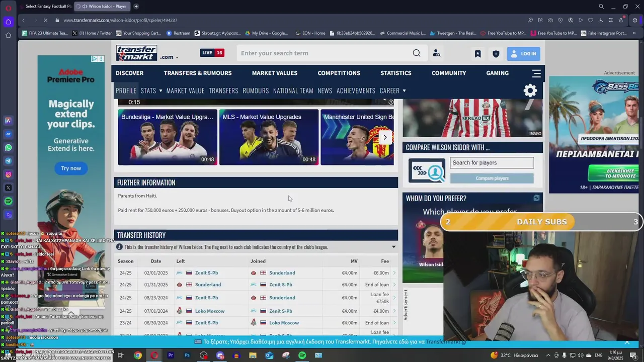Show more bookmarks with double chevron
This screenshot has width=644, height=362.
click(635, 33)
